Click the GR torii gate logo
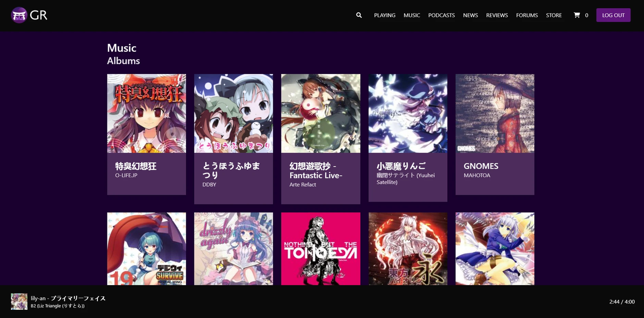This screenshot has width=644, height=318. (x=29, y=15)
